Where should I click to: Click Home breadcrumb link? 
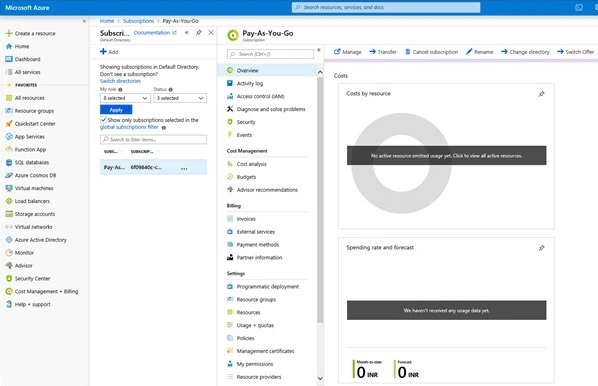(107, 21)
